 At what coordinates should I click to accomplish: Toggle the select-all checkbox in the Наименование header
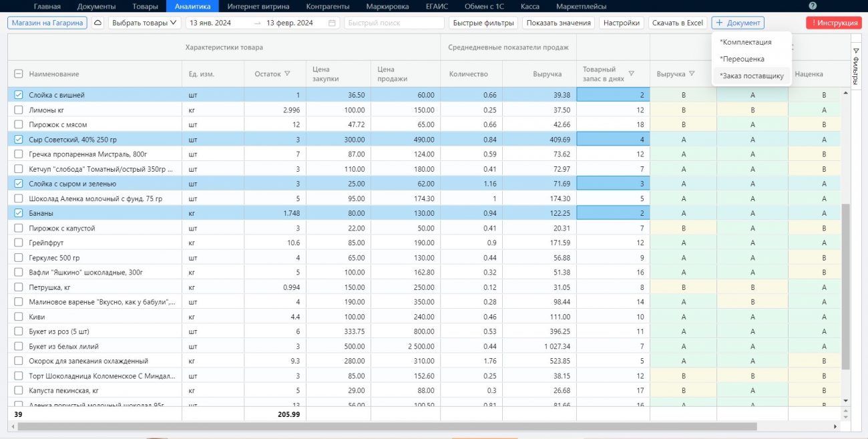coord(19,74)
